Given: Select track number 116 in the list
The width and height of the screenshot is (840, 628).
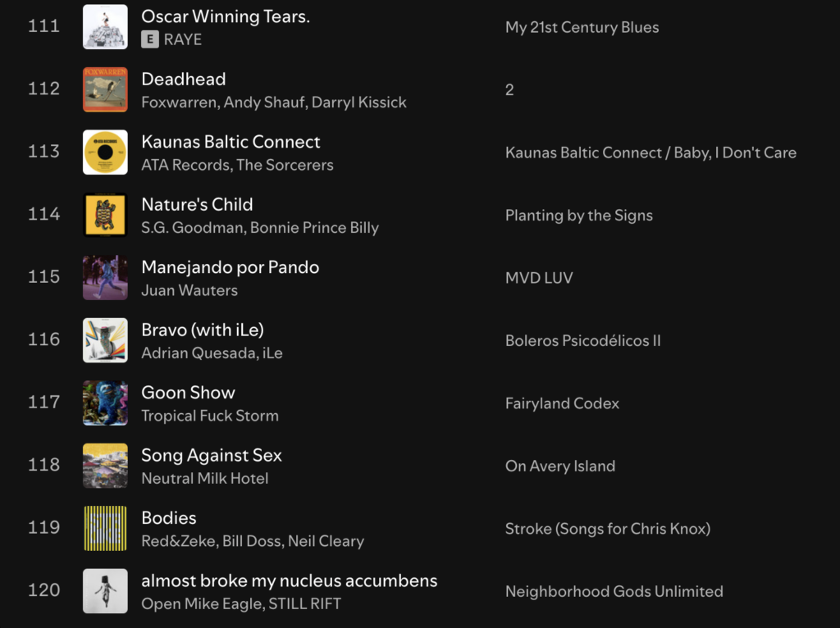Looking at the screenshot, I should click(44, 339).
